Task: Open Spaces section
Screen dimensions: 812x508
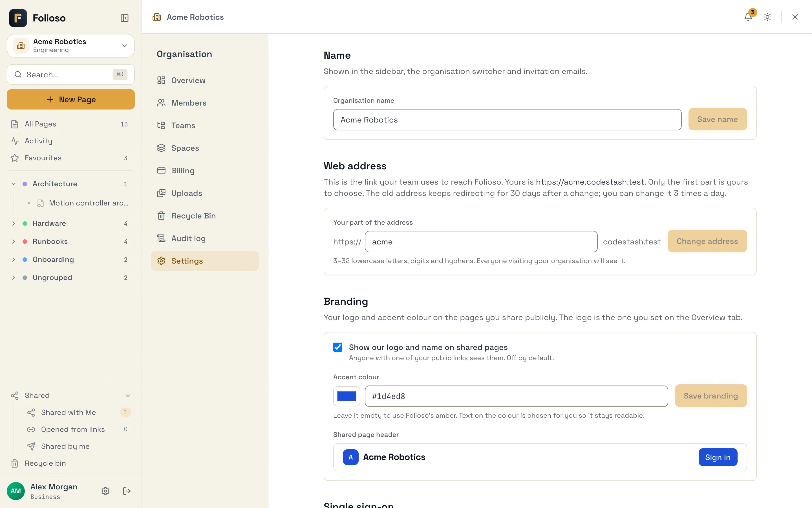Action: [205, 148]
